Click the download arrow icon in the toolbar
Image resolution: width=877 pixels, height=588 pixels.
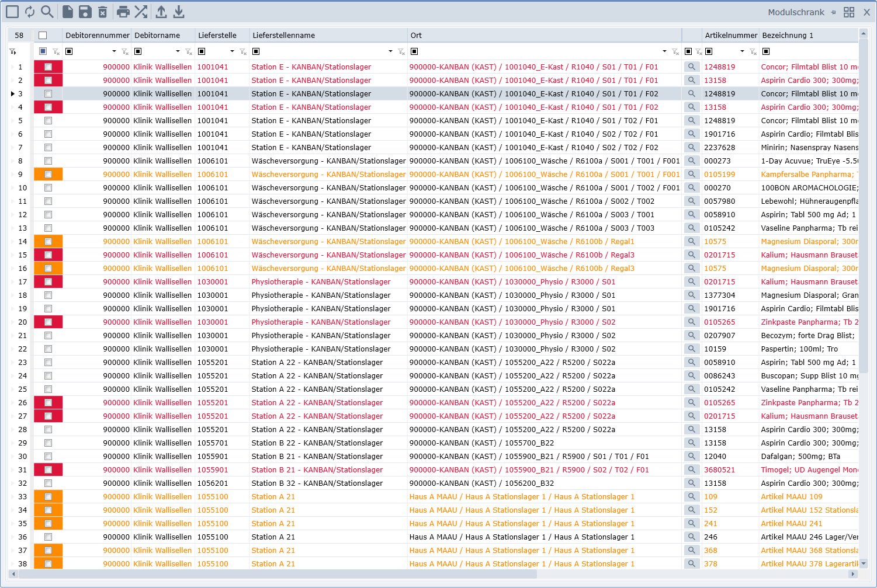pyautogui.click(x=179, y=12)
